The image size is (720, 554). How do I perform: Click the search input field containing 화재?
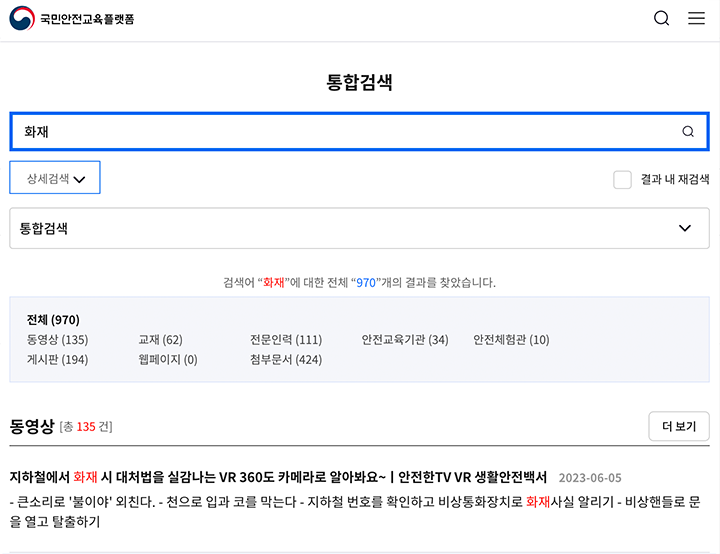[x=340, y=132]
